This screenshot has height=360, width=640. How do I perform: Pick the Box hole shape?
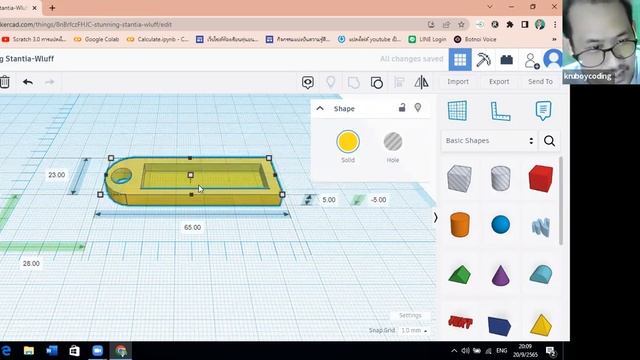(x=459, y=178)
